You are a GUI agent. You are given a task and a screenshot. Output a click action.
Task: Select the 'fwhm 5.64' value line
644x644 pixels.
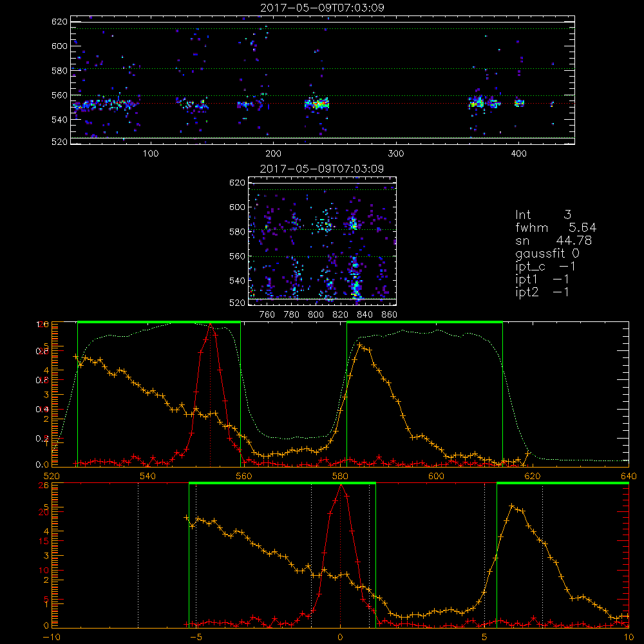click(x=556, y=227)
